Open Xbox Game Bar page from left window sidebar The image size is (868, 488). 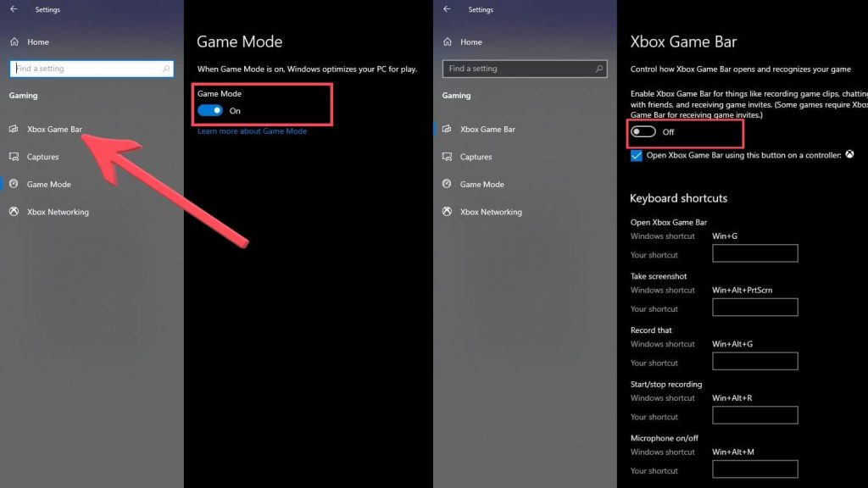(x=54, y=129)
